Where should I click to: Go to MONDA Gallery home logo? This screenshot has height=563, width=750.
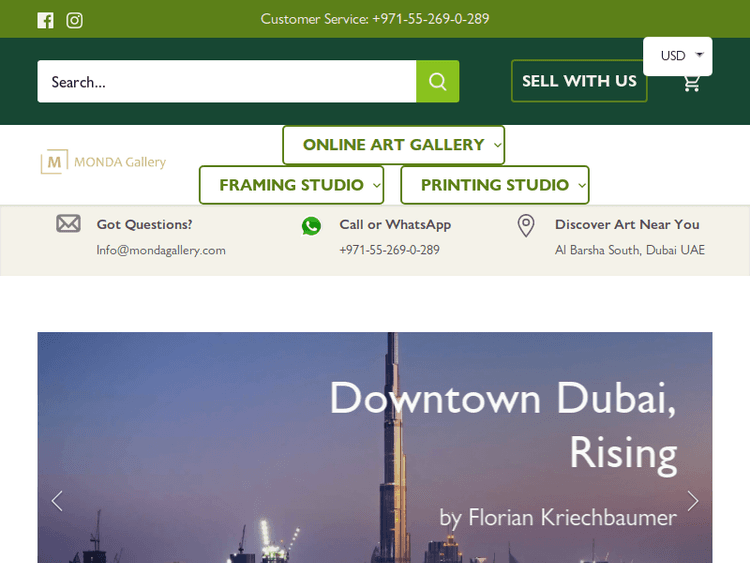pyautogui.click(x=103, y=162)
